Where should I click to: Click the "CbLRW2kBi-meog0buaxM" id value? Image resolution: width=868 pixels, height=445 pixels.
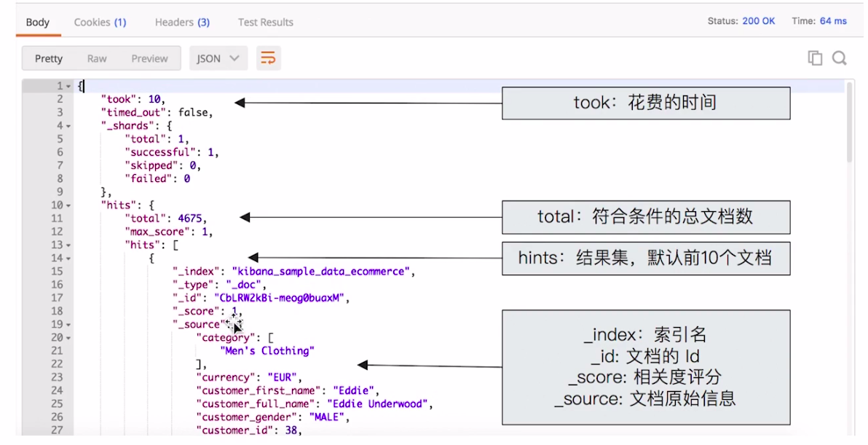(279, 299)
